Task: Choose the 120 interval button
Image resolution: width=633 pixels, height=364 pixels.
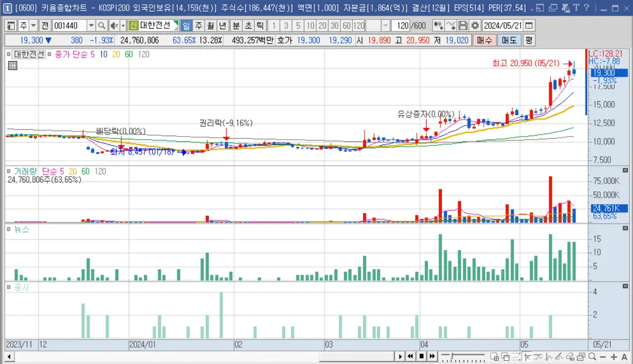Action: (x=359, y=26)
